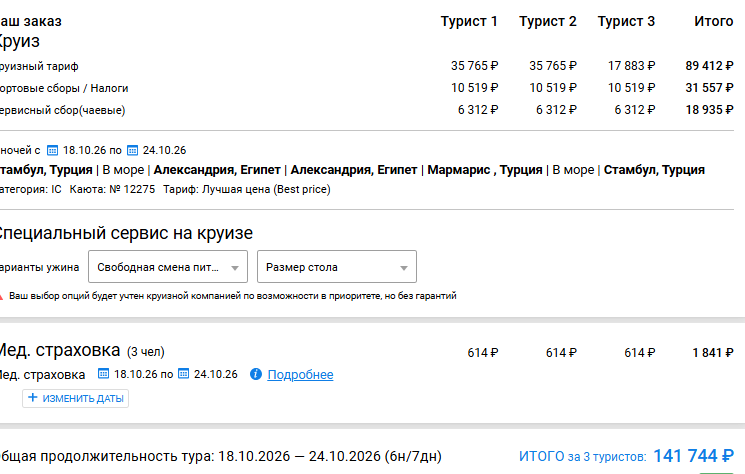Open calendar icon before cruise date 18.10.26

[x=52, y=151]
